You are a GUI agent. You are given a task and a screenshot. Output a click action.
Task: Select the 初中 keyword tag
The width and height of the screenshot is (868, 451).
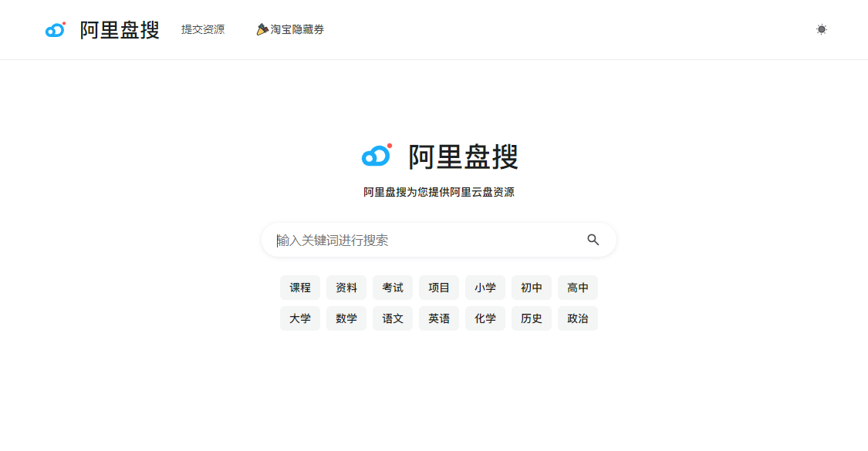coord(532,288)
